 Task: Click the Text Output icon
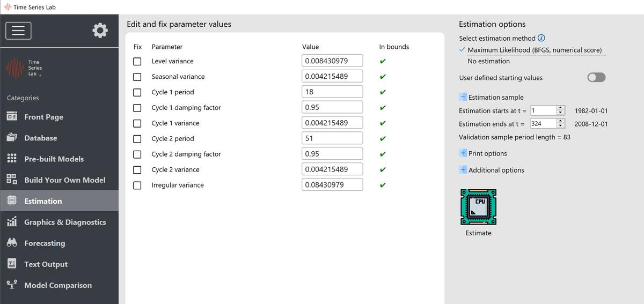tap(12, 264)
